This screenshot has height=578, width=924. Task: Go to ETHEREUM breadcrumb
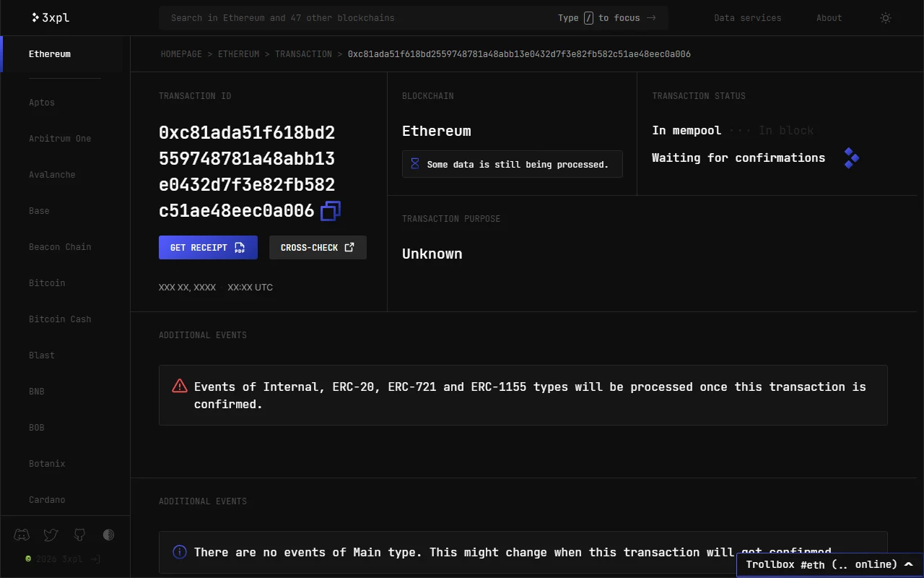(x=238, y=54)
